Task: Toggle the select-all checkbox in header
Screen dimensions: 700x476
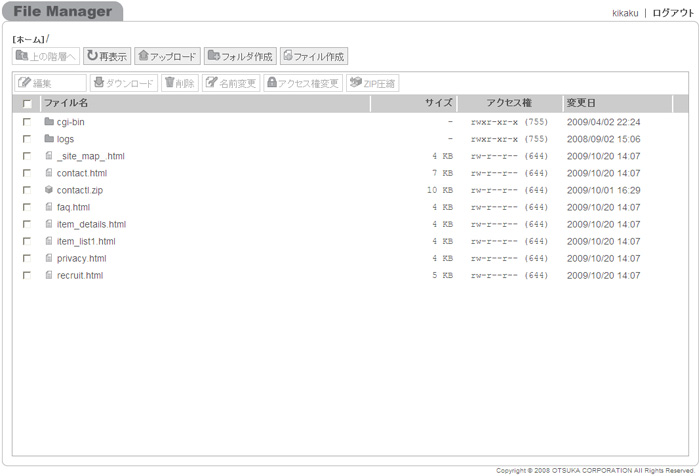Action: (27, 103)
